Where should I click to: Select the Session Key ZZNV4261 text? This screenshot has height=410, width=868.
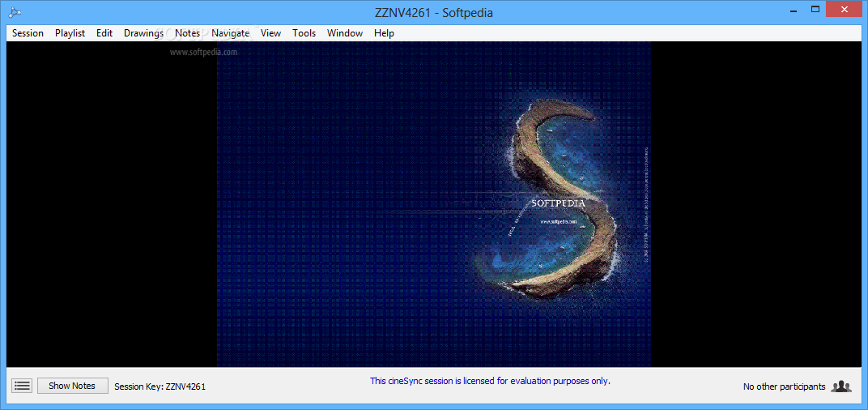pyautogui.click(x=160, y=387)
